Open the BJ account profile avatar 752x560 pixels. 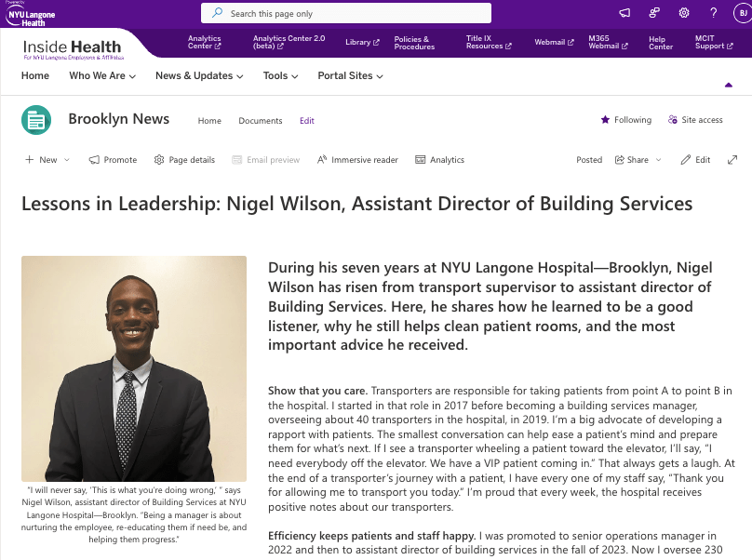click(743, 13)
